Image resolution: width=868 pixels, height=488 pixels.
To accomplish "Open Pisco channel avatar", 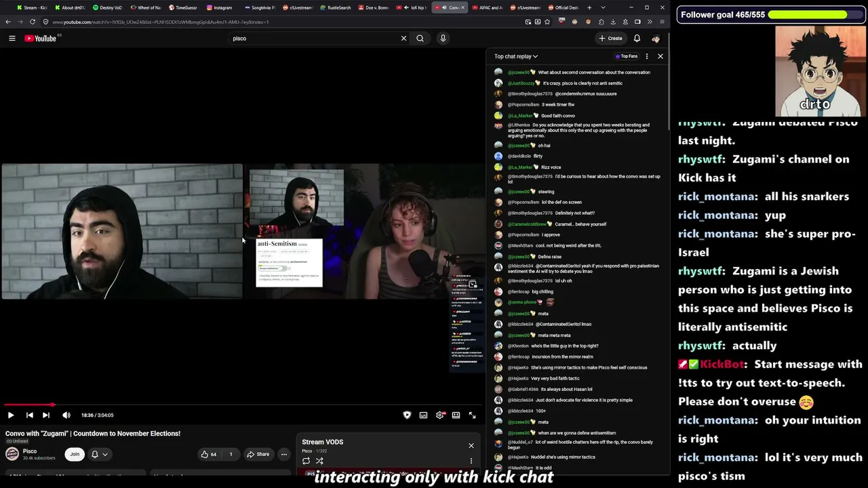I will pyautogui.click(x=12, y=454).
